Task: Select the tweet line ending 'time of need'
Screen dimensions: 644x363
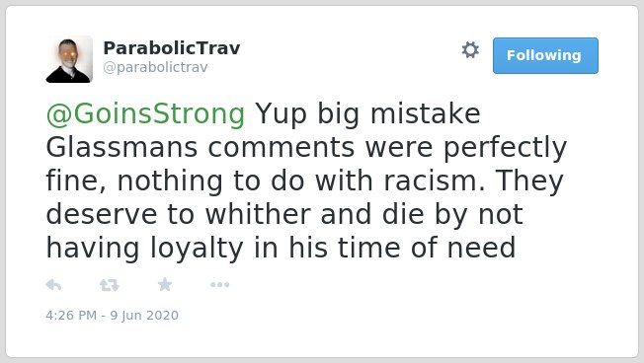Action: 281,249
